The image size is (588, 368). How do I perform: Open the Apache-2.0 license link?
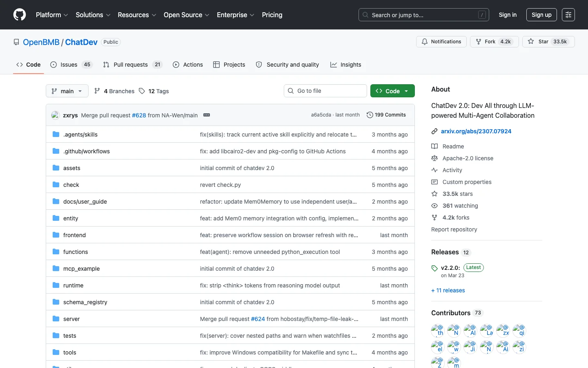click(x=462, y=158)
